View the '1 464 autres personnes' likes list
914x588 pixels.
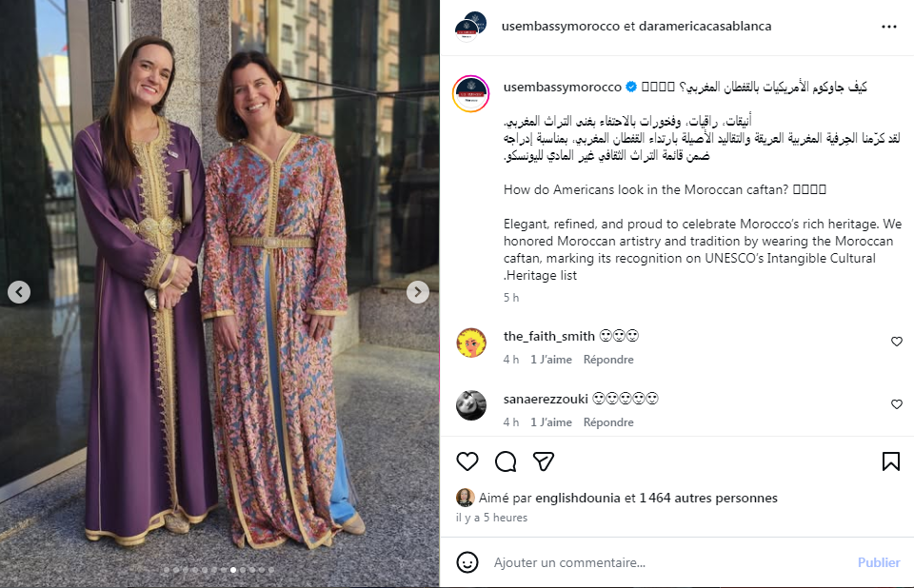click(708, 498)
